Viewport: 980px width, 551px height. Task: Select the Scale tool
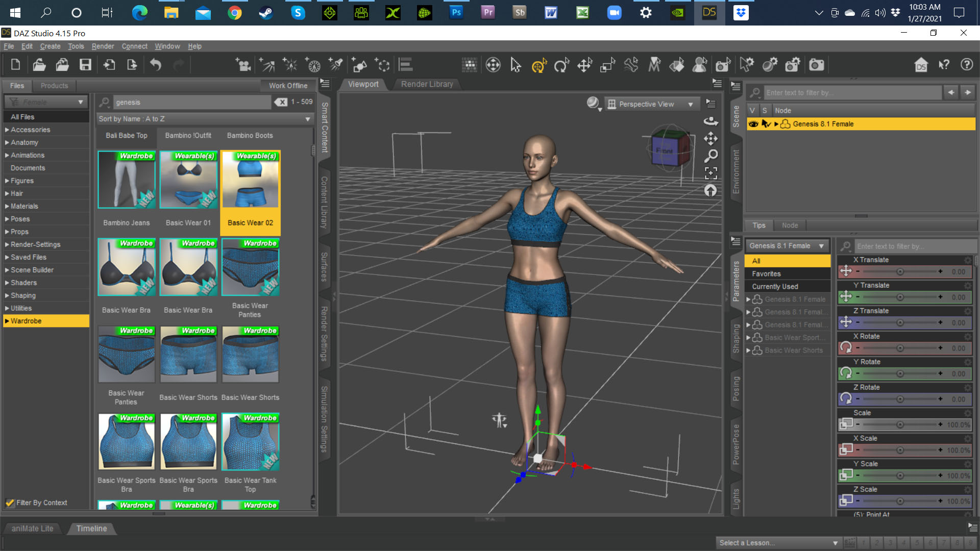[x=607, y=65]
